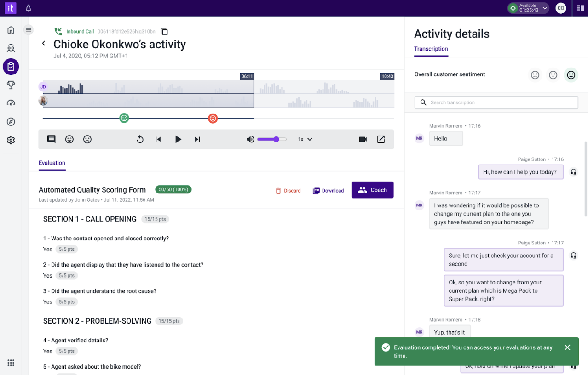The height and width of the screenshot is (375, 588).
Task: Replay the recording from the start
Action: tap(140, 139)
